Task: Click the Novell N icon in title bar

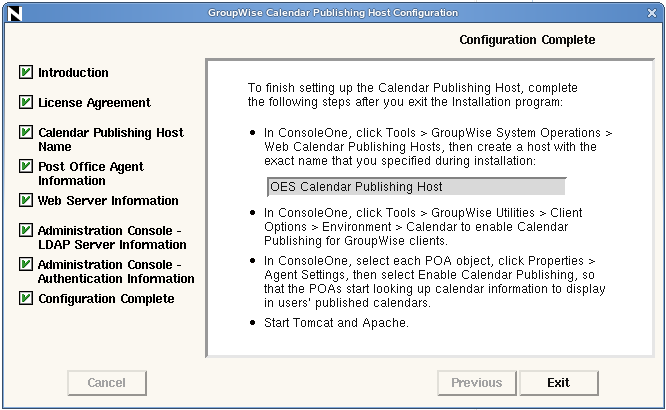Action: (x=12, y=13)
